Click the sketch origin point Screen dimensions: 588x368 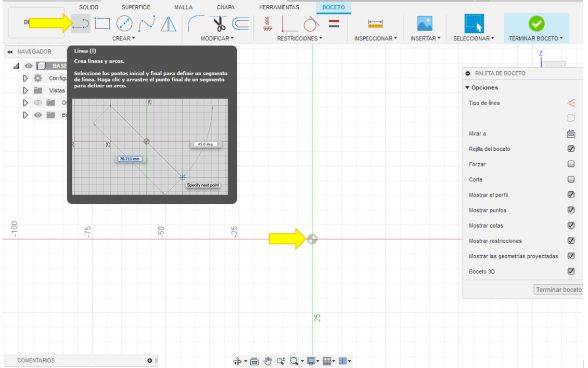pos(312,239)
